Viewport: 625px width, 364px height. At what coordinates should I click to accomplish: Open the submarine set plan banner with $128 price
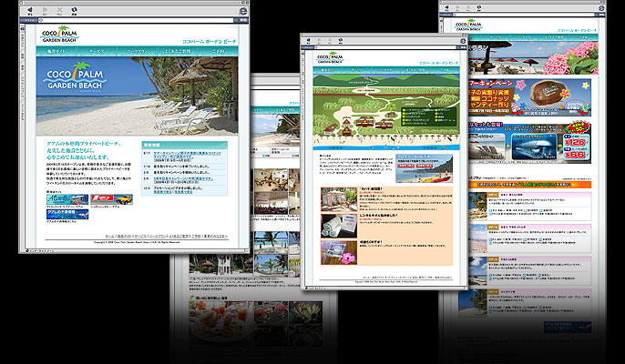[x=529, y=143]
